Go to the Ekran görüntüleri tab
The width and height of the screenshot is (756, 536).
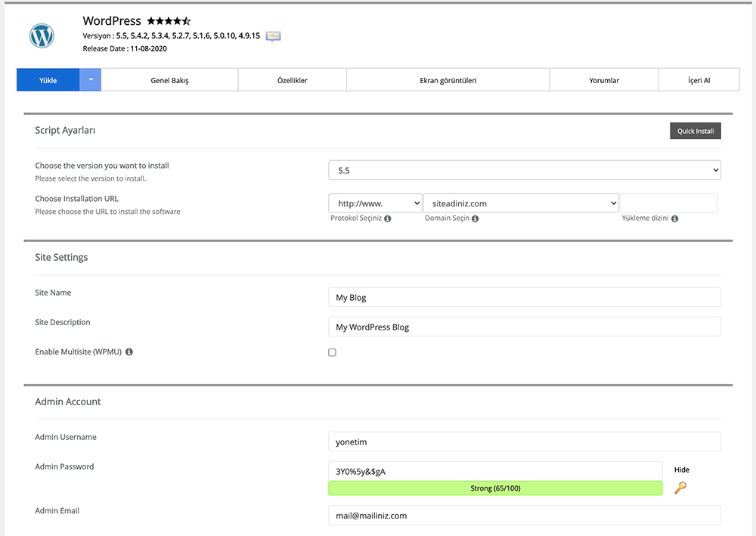448,80
